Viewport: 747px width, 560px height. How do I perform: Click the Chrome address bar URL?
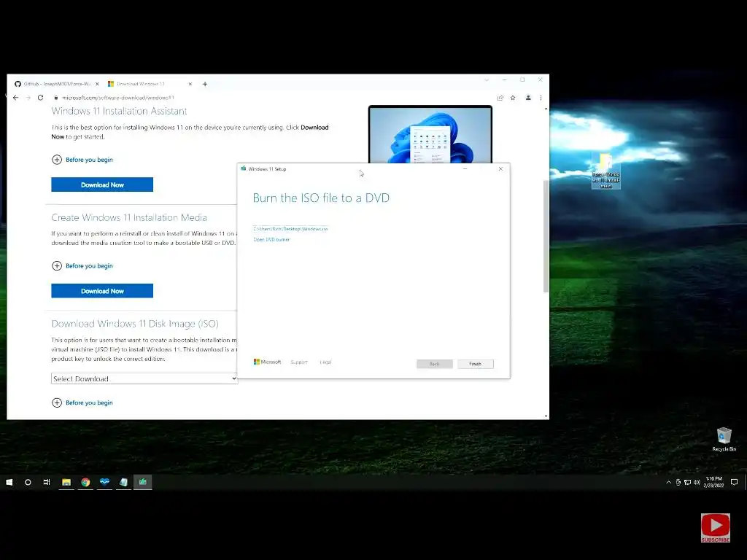(x=118, y=98)
